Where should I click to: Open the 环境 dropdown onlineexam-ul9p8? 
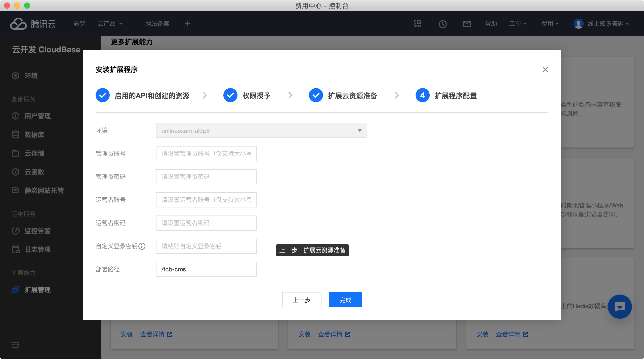coord(261,130)
